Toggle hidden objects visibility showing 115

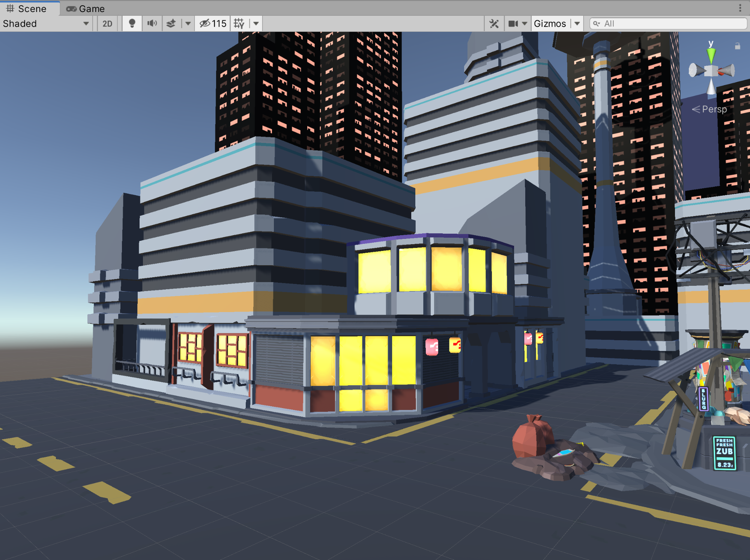pyautogui.click(x=213, y=24)
